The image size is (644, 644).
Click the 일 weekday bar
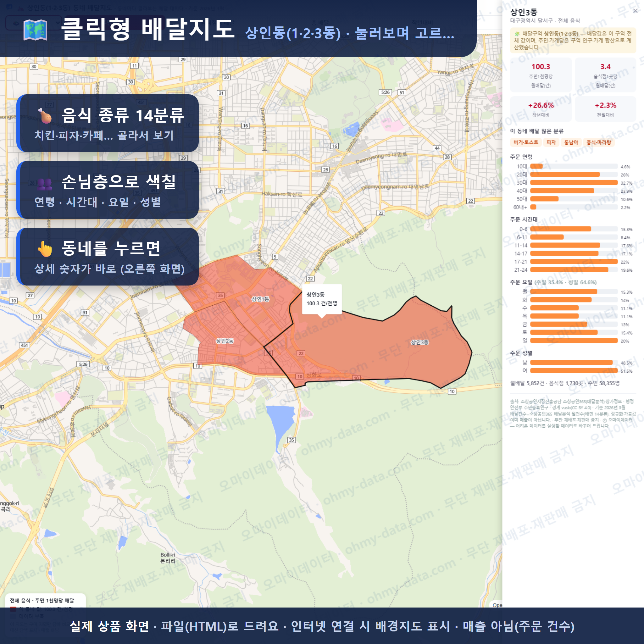click(573, 341)
